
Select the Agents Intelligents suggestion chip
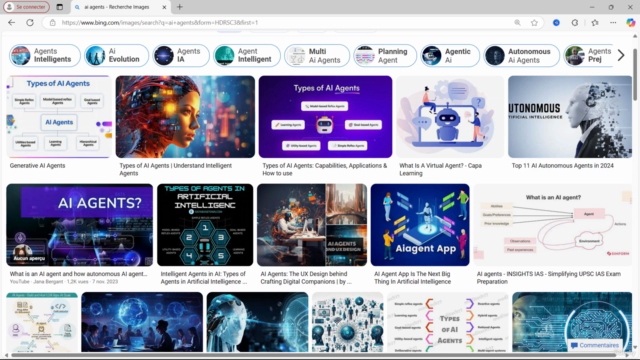45,55
